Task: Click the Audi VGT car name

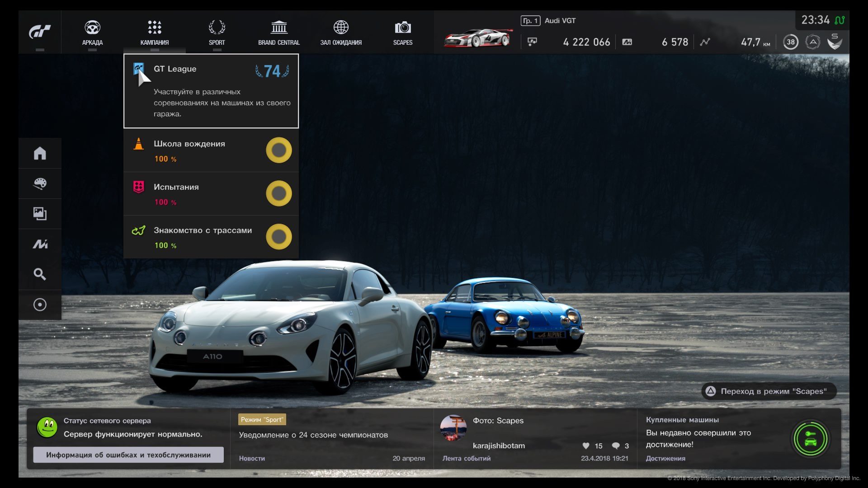Action: [560, 21]
